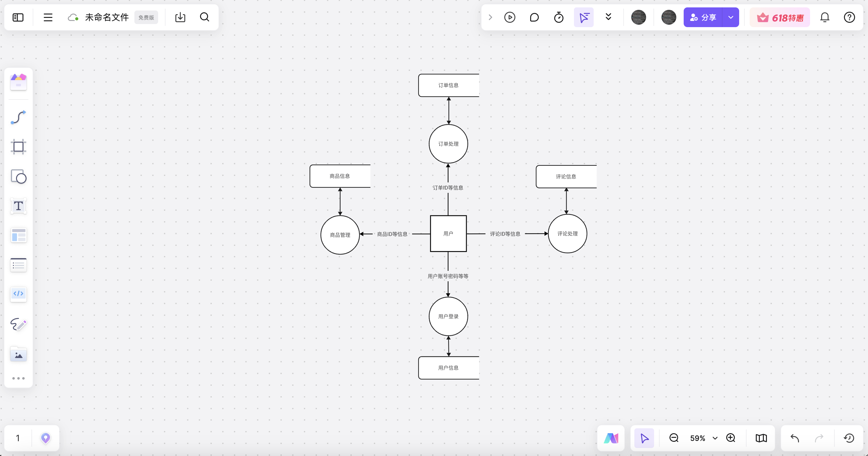This screenshot has width=868, height=456.
Task: Open the 618特惠 promotion button
Action: point(780,18)
